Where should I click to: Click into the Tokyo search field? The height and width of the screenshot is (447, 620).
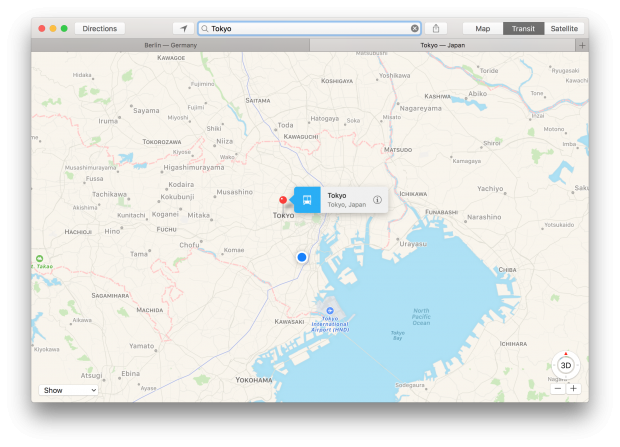point(309,28)
